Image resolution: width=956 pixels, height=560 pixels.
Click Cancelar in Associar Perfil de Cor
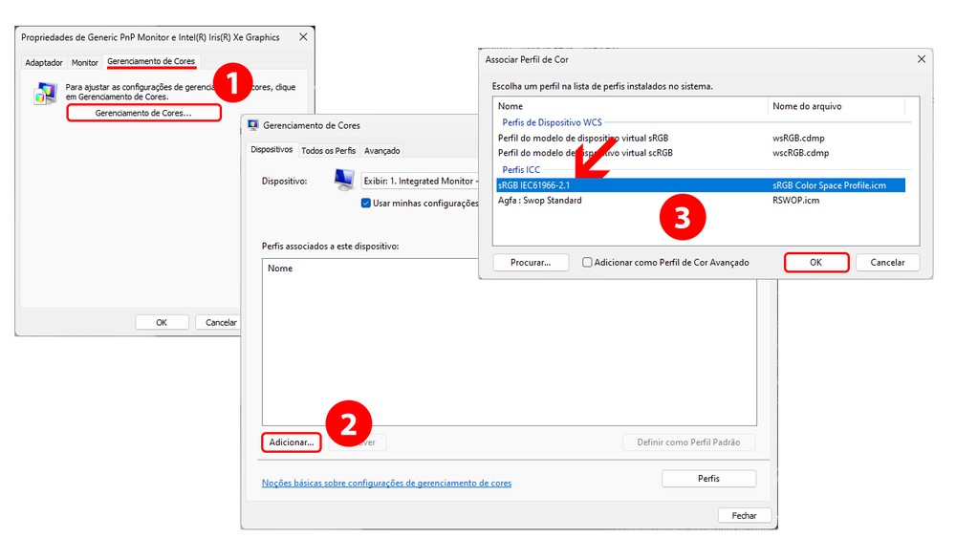pyautogui.click(x=887, y=262)
